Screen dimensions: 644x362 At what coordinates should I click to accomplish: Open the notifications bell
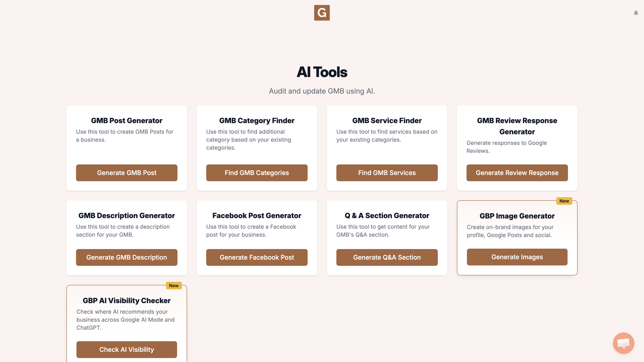636,13
